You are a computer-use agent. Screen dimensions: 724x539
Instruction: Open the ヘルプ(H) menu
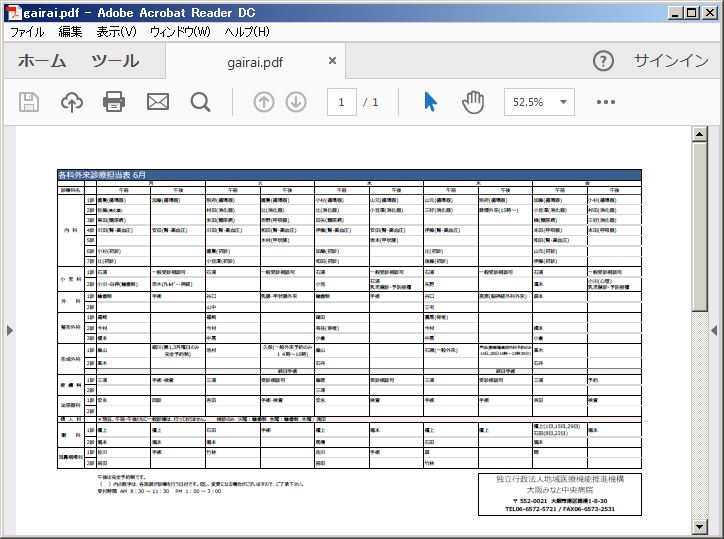(247, 32)
